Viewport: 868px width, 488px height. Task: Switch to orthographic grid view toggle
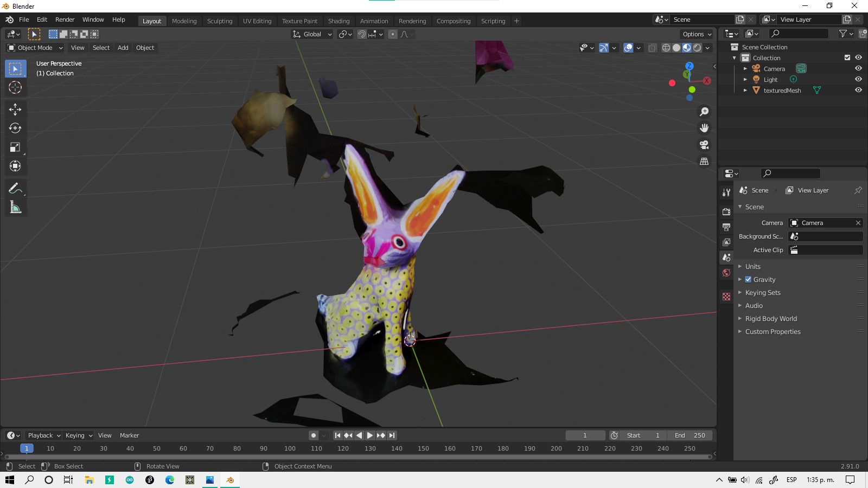click(704, 162)
